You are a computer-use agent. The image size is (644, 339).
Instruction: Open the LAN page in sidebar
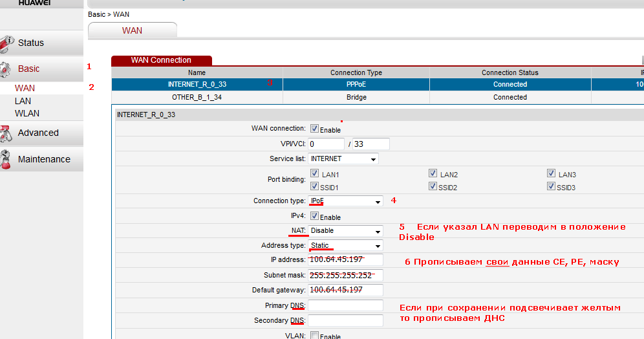23,101
